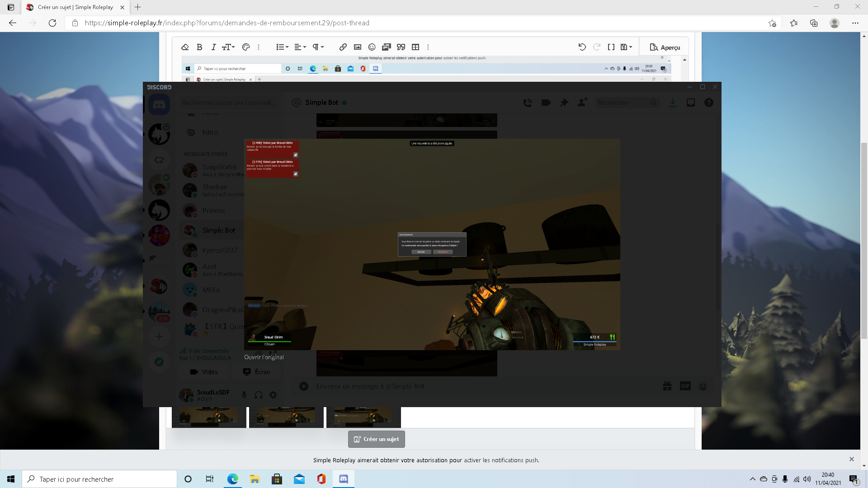The width and height of the screenshot is (868, 488).
Task: Click the Créer un sujet button
Action: 377,439
